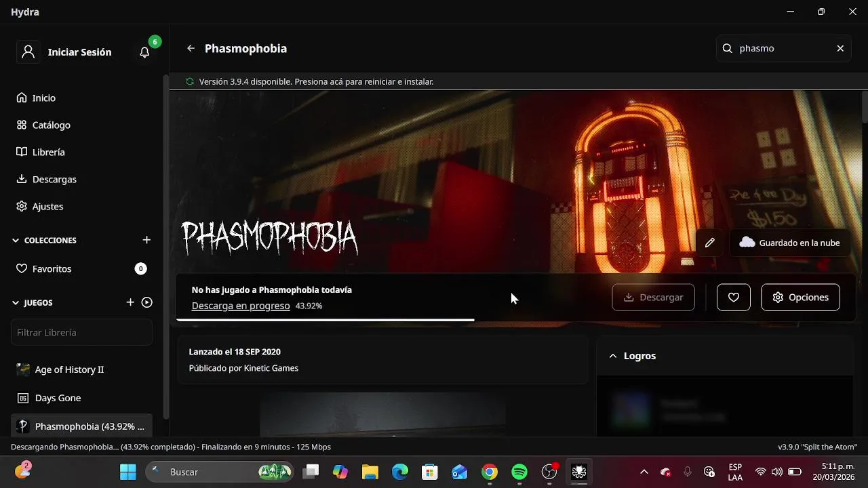Open Microsoft Store from taskbar
The image size is (868, 488).
(430, 472)
